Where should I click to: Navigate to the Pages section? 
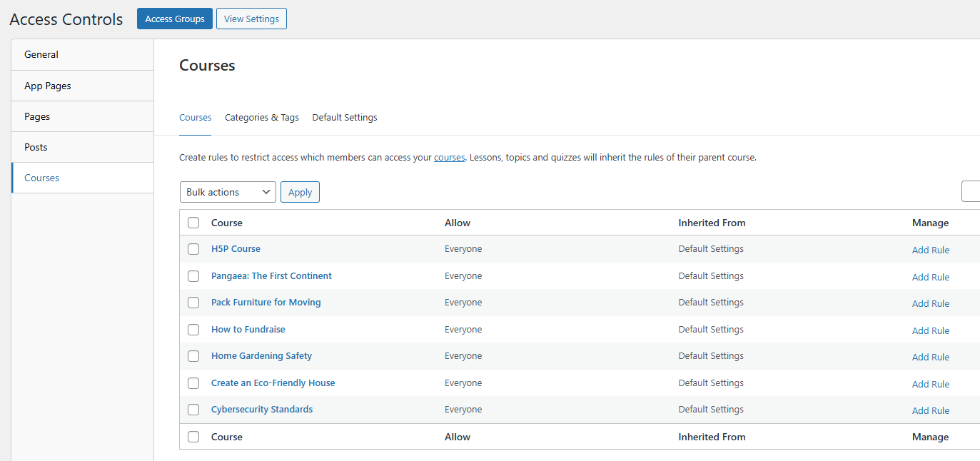36,116
